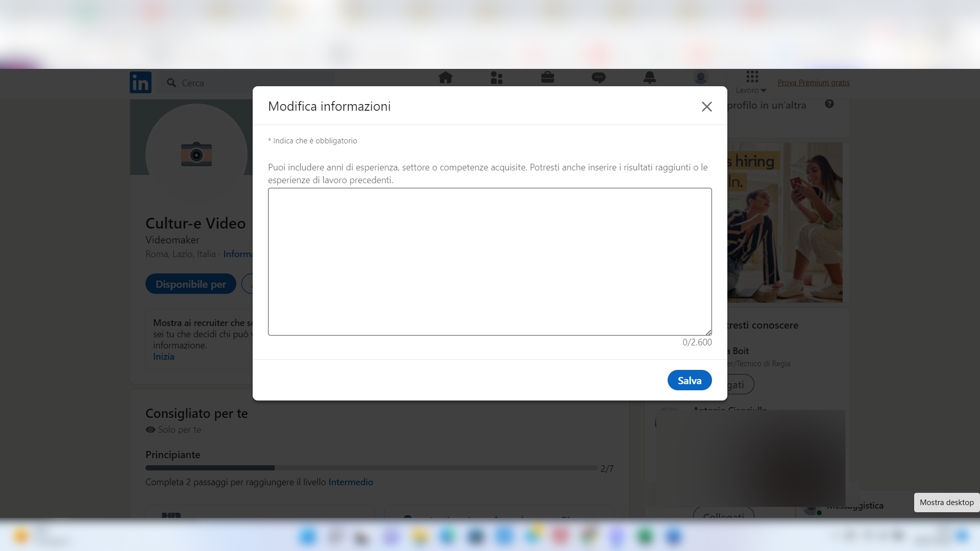Select the Rete (network) icon in navbar
The height and width of the screenshot is (551, 980).
click(x=497, y=78)
